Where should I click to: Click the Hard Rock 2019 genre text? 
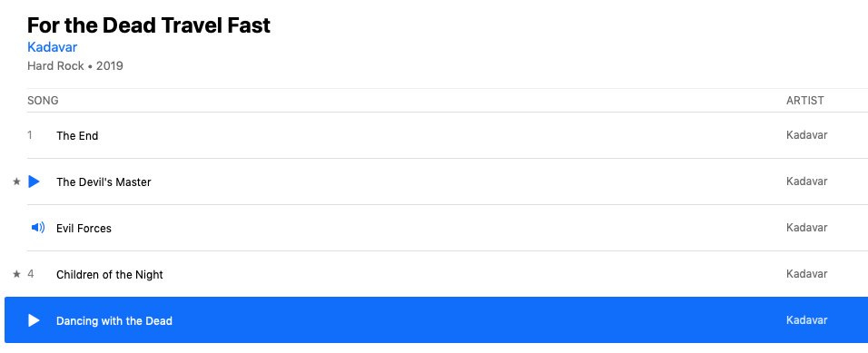tap(75, 66)
